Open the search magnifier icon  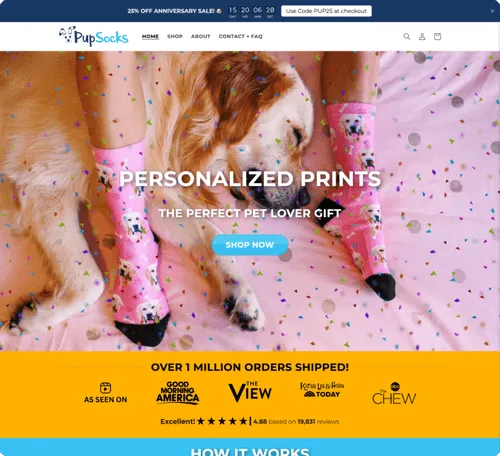point(407,36)
